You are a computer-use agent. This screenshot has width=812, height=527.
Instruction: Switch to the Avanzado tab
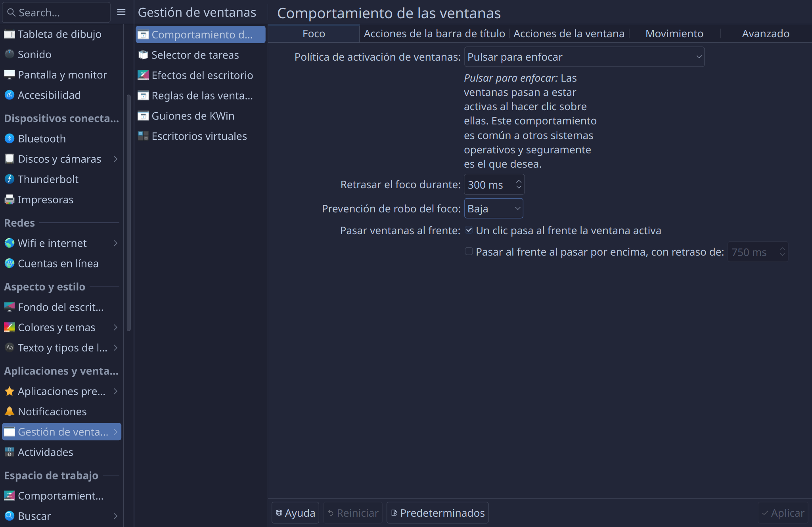[766, 34]
